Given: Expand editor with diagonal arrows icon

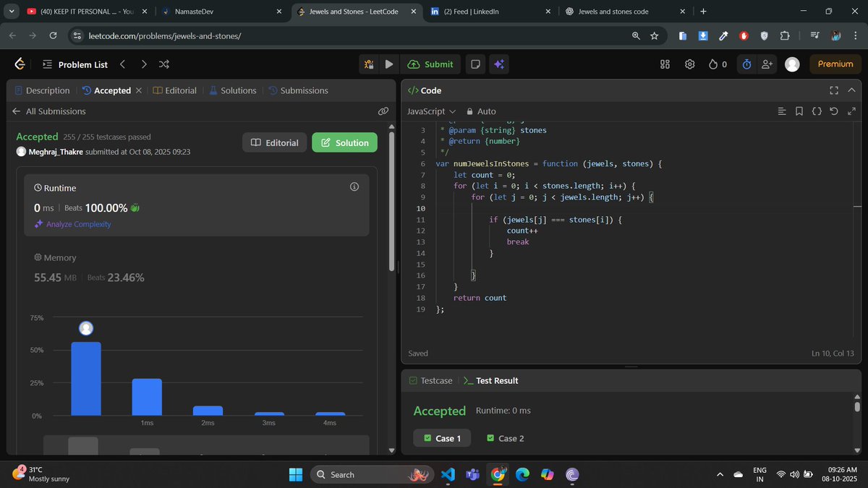Looking at the screenshot, I should pyautogui.click(x=851, y=111).
